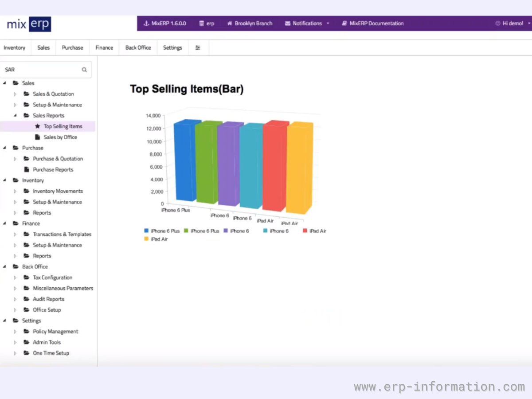This screenshot has height=399, width=532.
Task: Click the file icon for Purchase Reports
Action: 27,169
